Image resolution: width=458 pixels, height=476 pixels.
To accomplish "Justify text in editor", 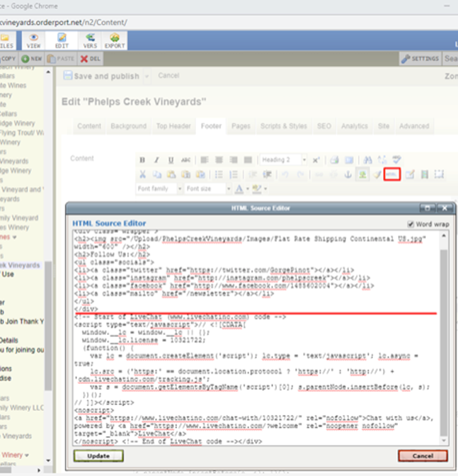I will click(x=248, y=160).
